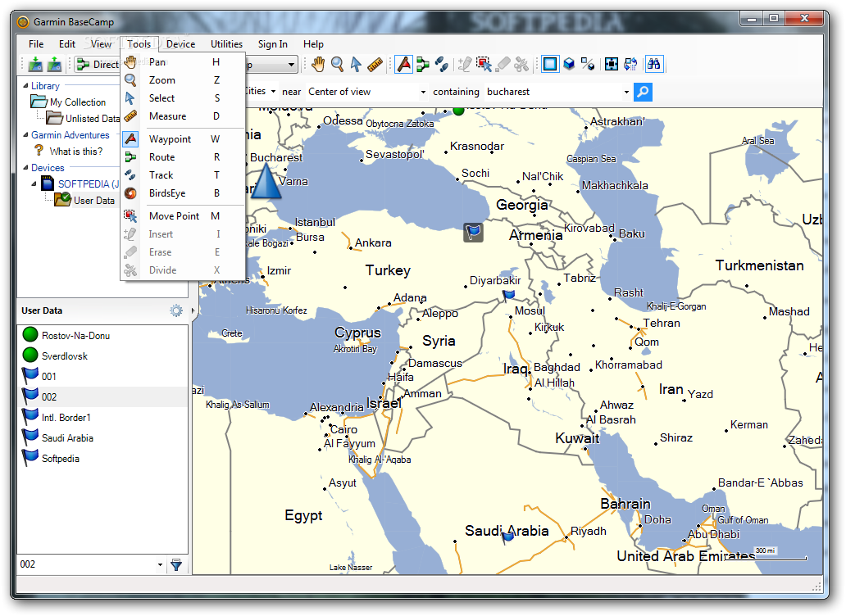Open the Edit menu
Image resolution: width=846 pixels, height=616 pixels.
click(67, 44)
